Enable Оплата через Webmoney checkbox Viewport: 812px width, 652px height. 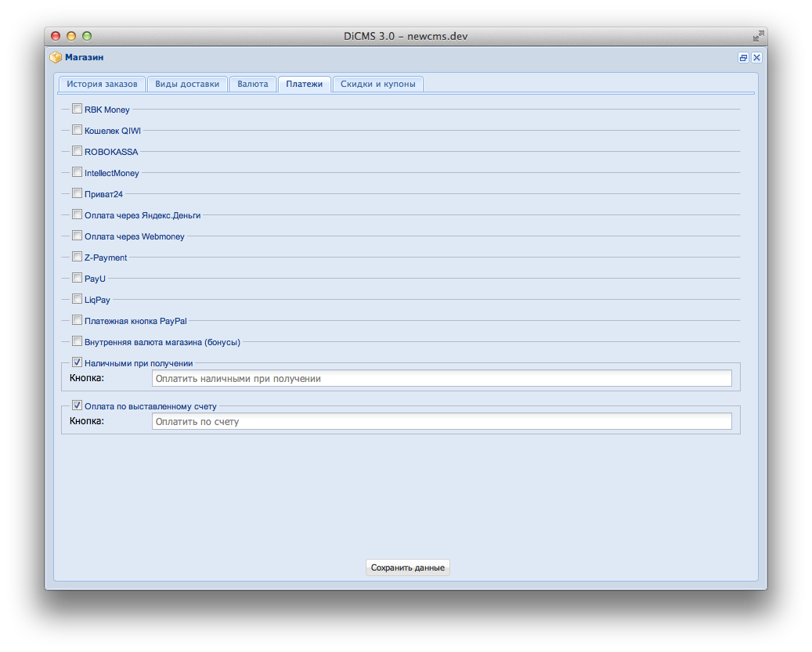(x=78, y=236)
